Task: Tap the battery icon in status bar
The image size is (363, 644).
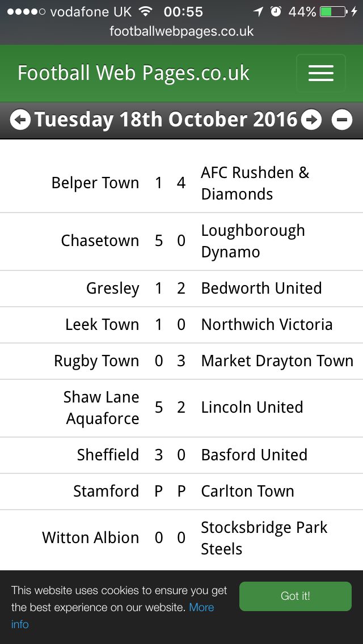Action: pyautogui.click(x=333, y=12)
